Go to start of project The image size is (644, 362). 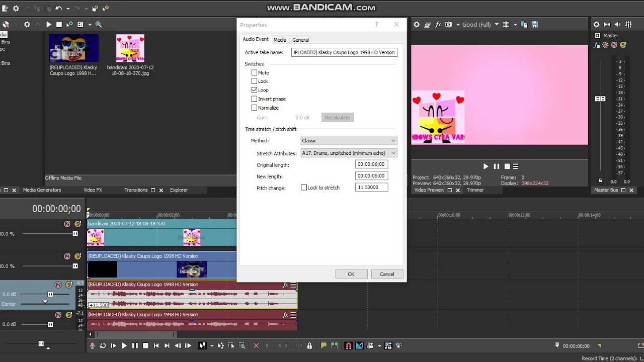(156, 345)
